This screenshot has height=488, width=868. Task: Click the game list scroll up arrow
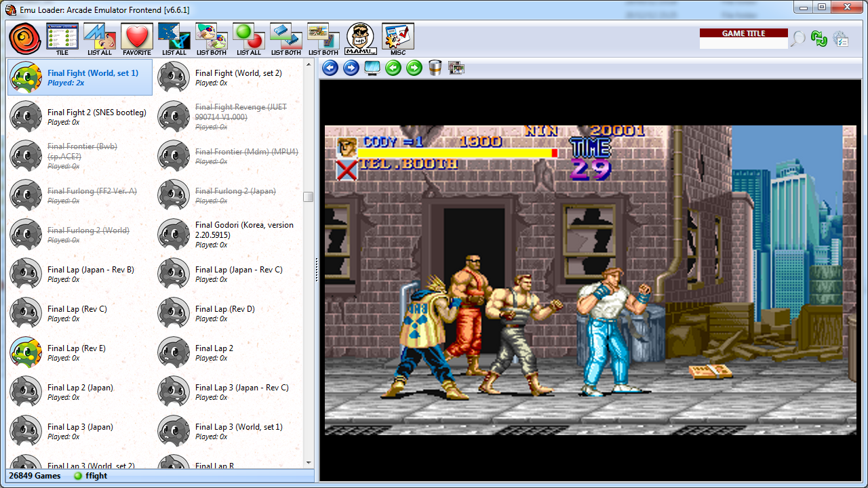pos(309,65)
